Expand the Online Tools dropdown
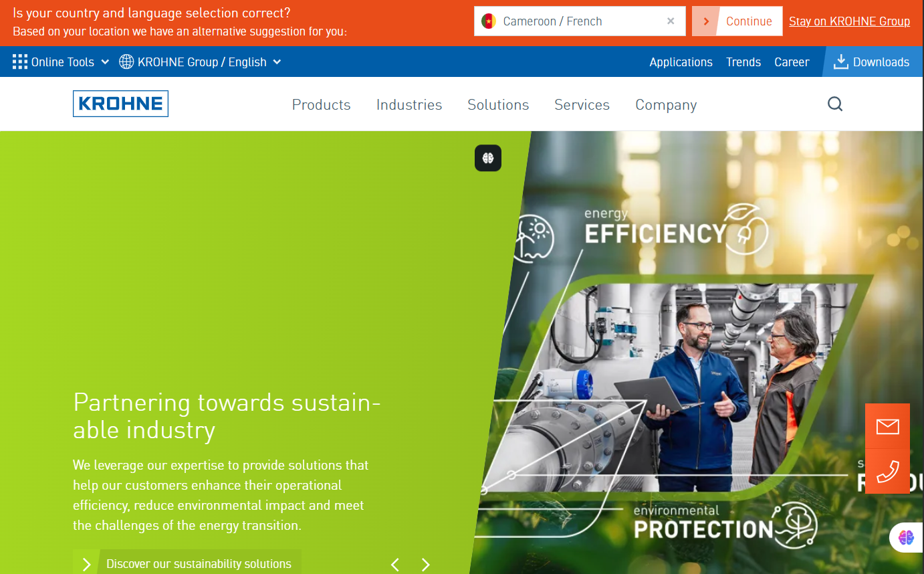The image size is (924, 574). point(61,62)
